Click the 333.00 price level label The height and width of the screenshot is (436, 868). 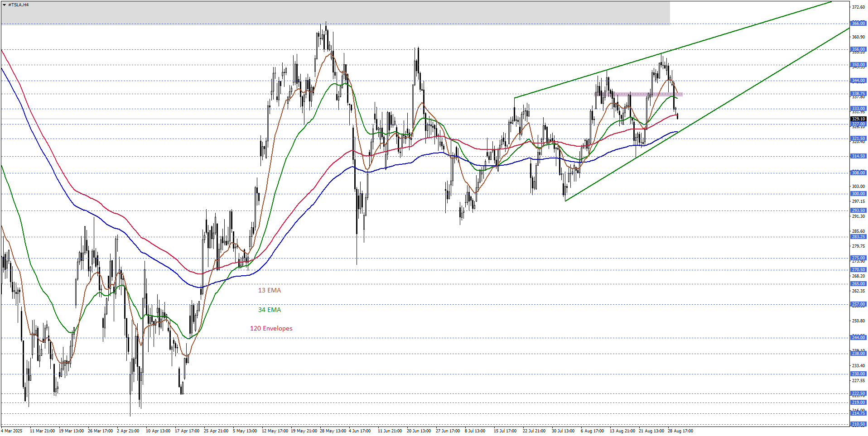click(x=858, y=109)
